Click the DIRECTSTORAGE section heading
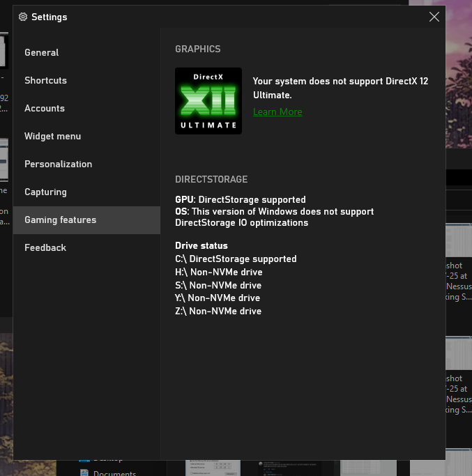 (211, 179)
